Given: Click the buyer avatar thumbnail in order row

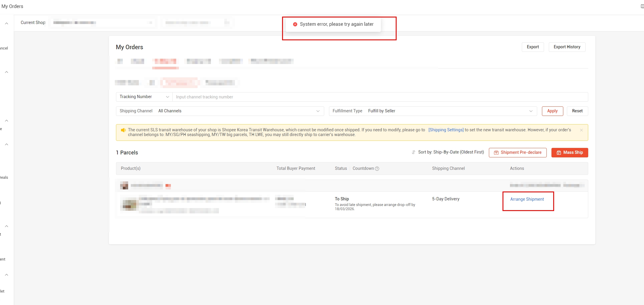Looking at the screenshot, I should [124, 186].
